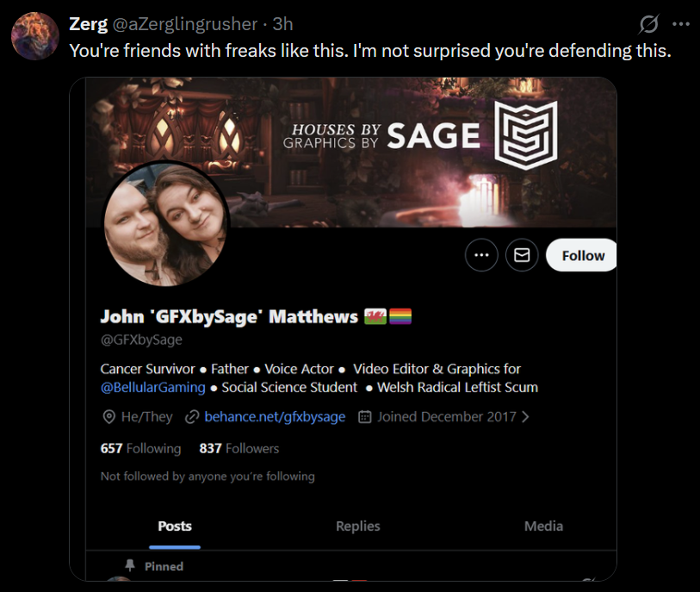Screen dimensions: 700x592
Task: Click the @BellularGaming mention link
Action: 152,388
